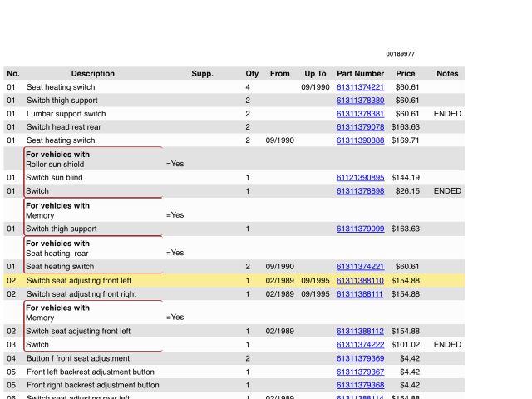Open part number link 61311378380
This screenshot has height=399, width=532.
[360, 101]
